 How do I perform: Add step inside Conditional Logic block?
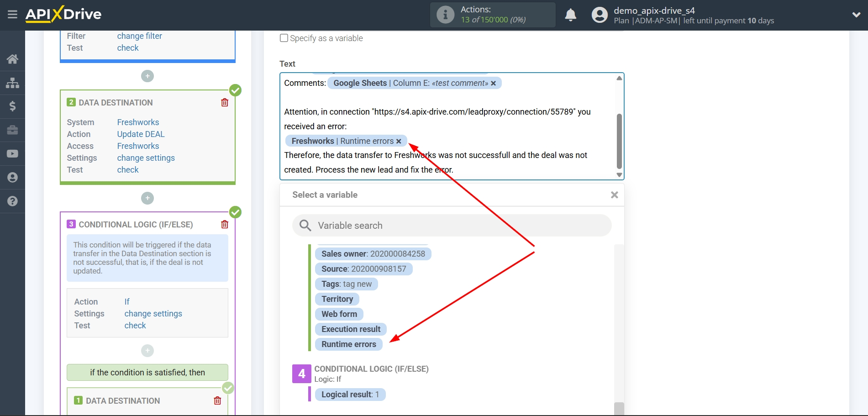147,351
